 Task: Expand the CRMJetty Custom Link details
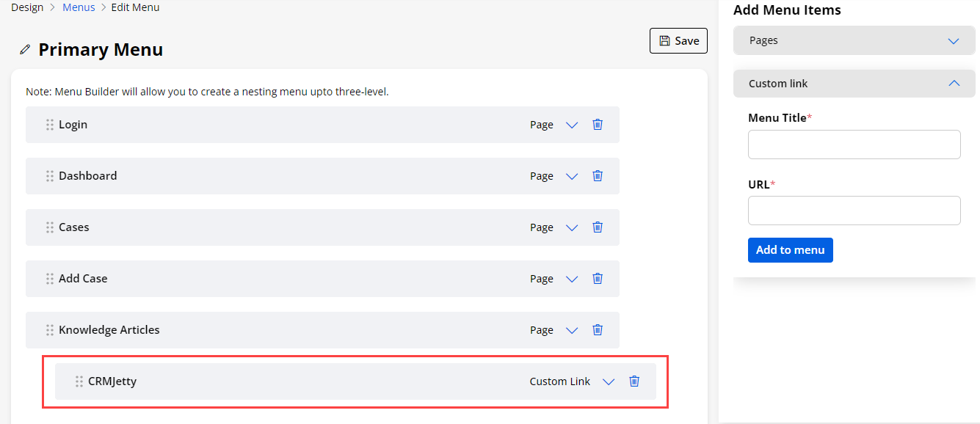click(x=609, y=381)
